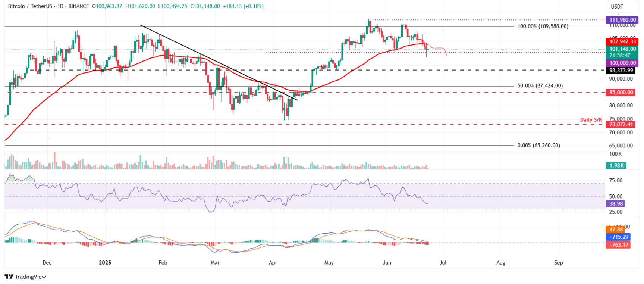Click the orange 47.88 MACD label
This screenshot has width=644, height=284.
(616, 230)
